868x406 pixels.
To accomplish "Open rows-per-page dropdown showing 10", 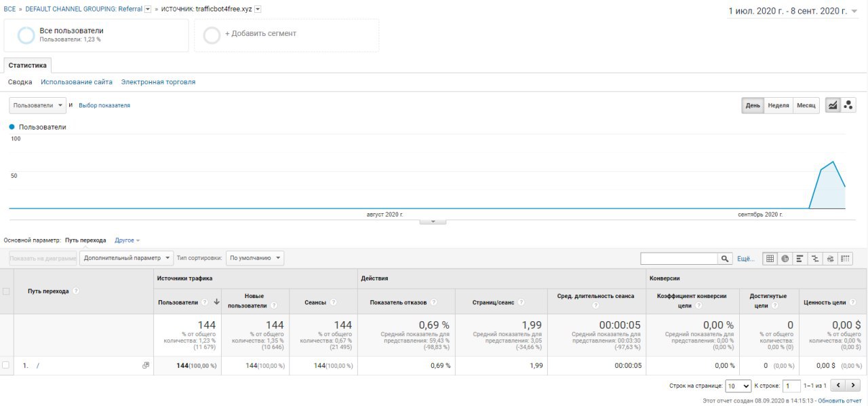I will tap(738, 386).
